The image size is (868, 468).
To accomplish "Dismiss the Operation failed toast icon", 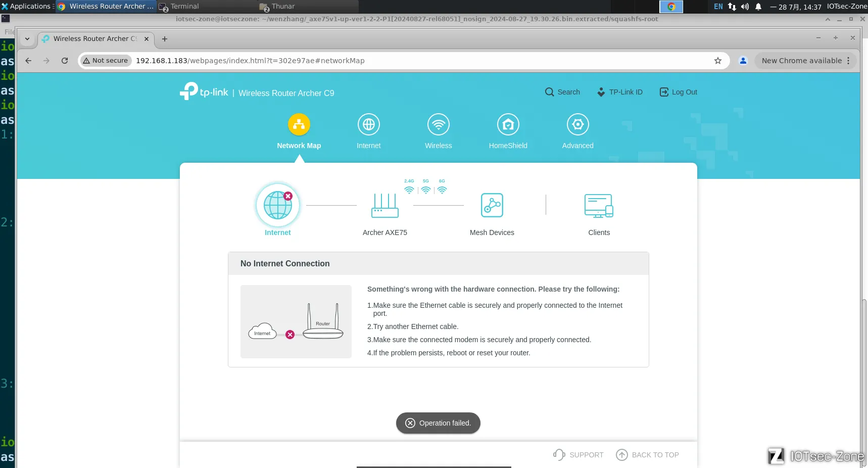I will [410, 423].
